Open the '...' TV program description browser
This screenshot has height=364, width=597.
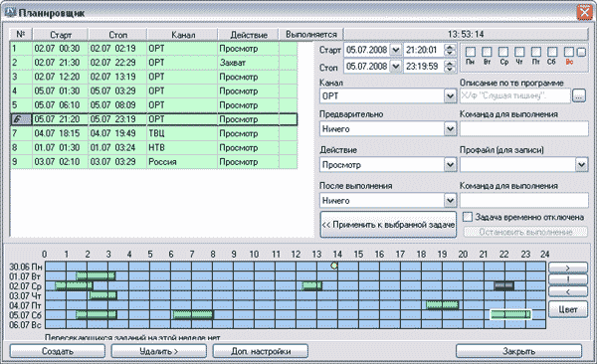pos(579,95)
